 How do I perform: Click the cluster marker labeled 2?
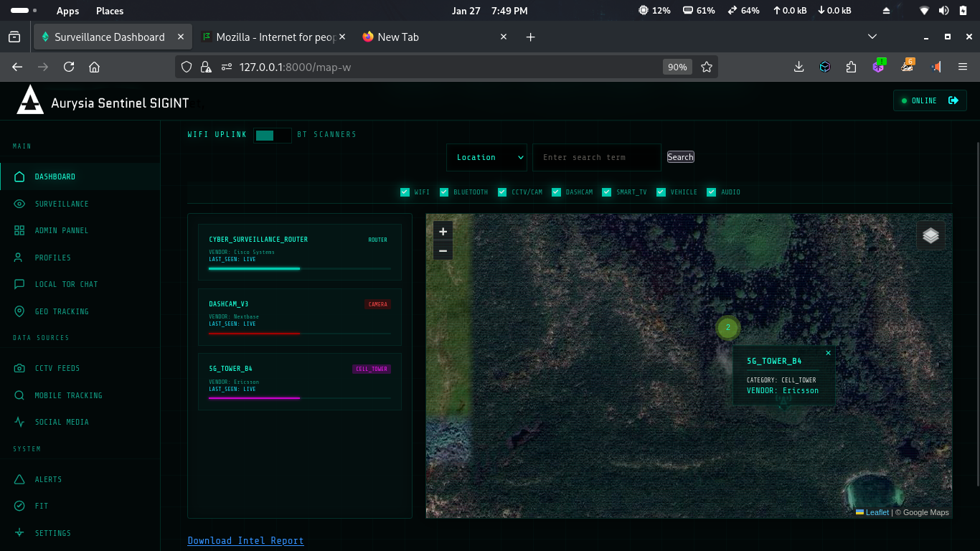click(727, 327)
